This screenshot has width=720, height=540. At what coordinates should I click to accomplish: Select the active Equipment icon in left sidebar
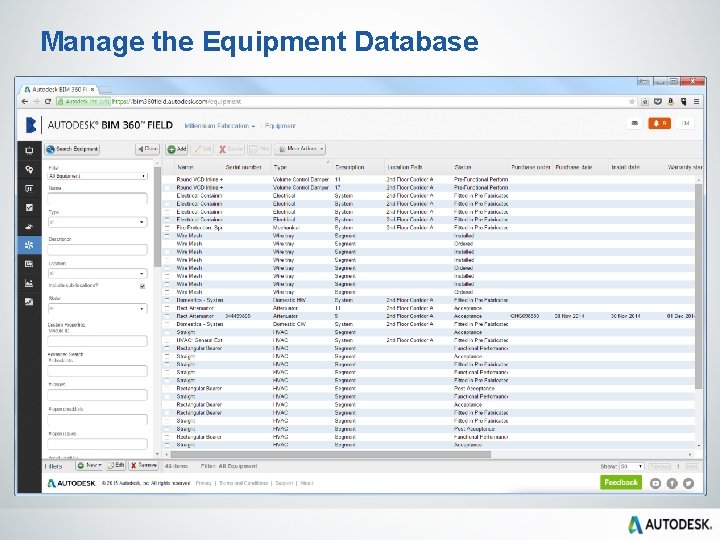pyautogui.click(x=29, y=245)
